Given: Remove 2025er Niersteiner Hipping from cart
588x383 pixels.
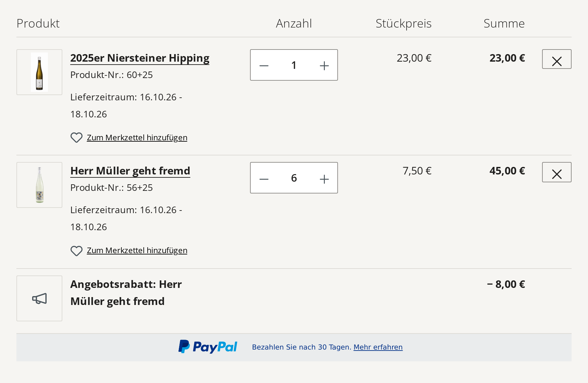Looking at the screenshot, I should 556,59.
